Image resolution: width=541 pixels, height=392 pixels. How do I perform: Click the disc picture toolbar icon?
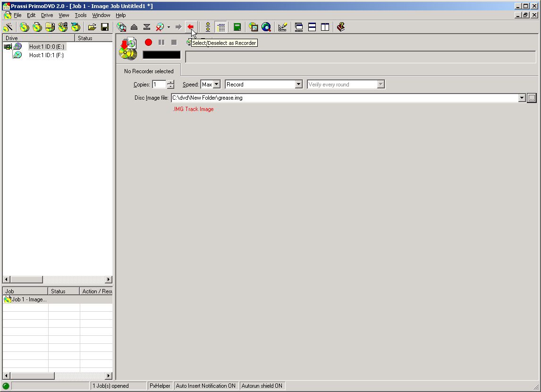tap(253, 27)
